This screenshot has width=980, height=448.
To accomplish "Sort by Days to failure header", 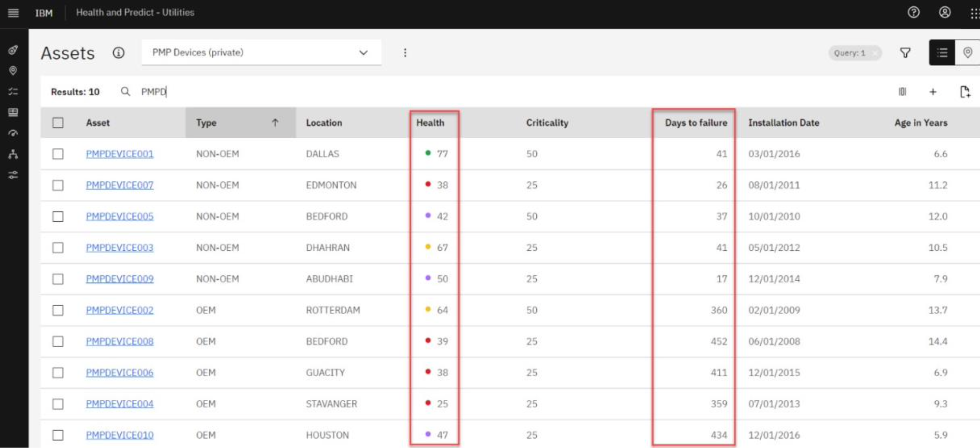I will [x=696, y=123].
